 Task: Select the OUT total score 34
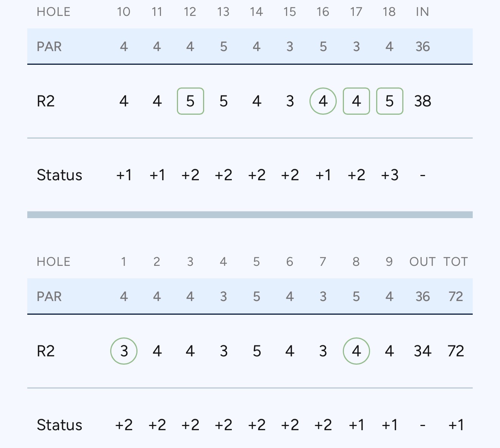(x=422, y=351)
